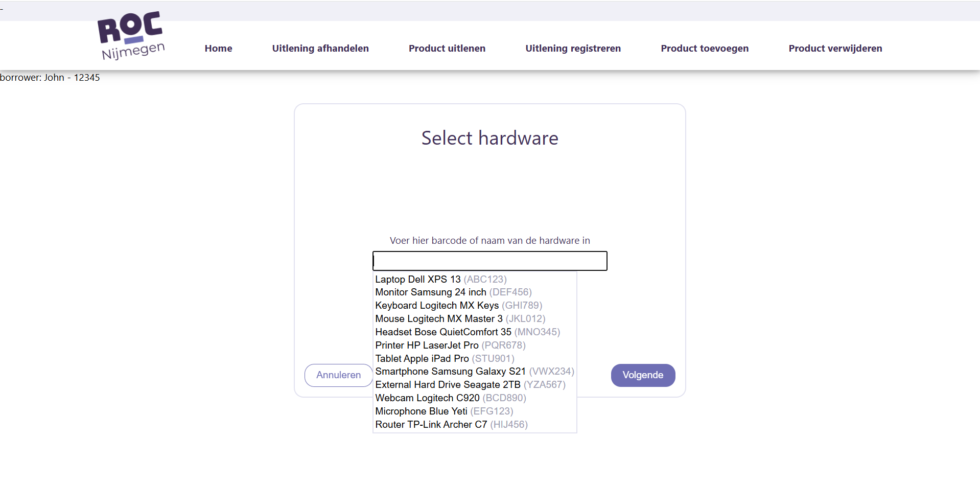The image size is (980, 483).
Task: Go to the Home page
Action: point(218,49)
